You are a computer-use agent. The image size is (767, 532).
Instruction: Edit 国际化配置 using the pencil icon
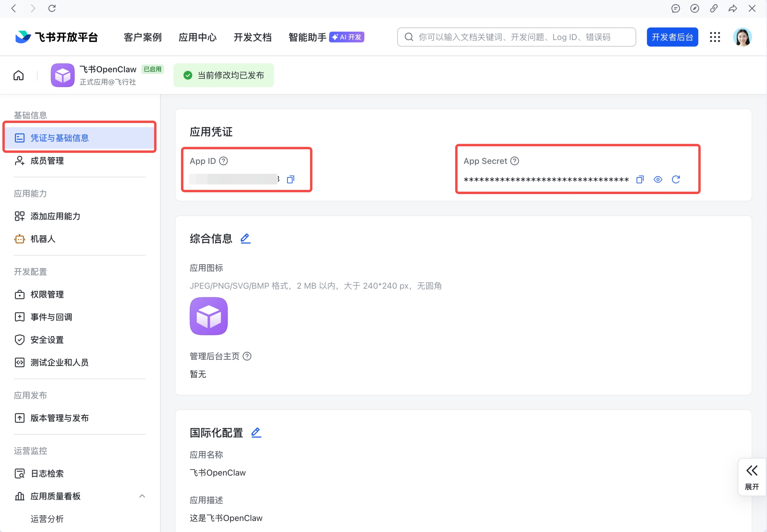pos(256,432)
